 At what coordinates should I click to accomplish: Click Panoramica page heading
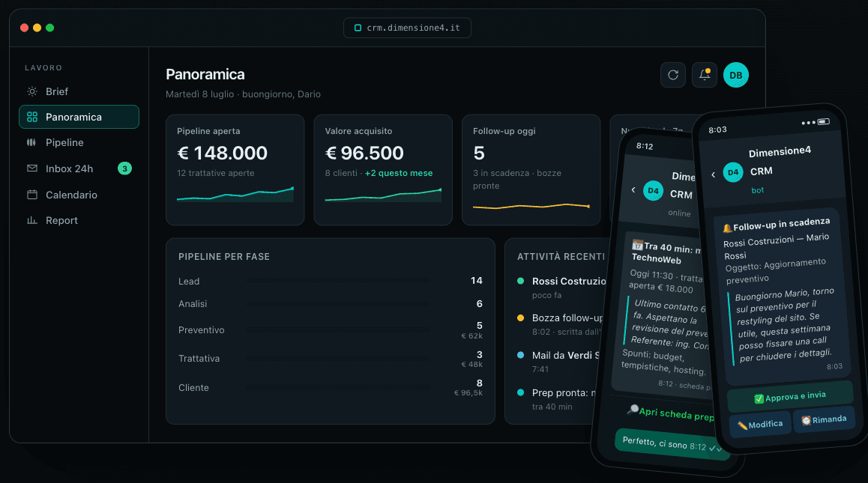[205, 74]
